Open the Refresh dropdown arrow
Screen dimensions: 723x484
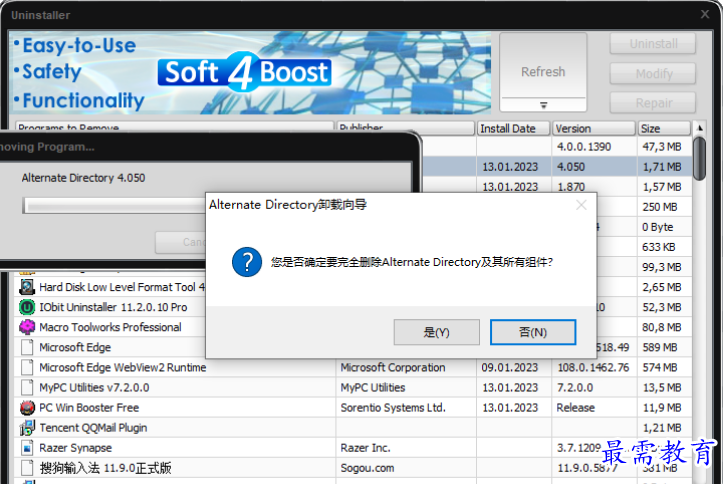[543, 105]
